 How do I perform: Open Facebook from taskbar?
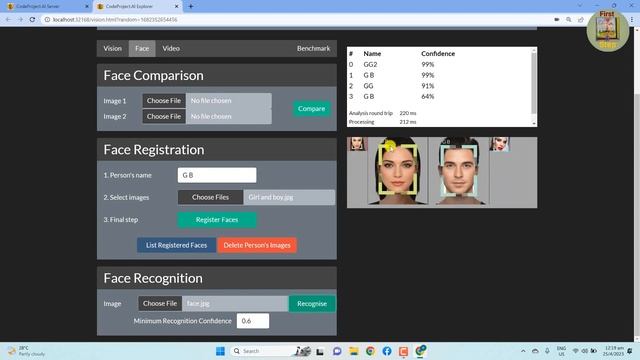pyautogui.click(x=387, y=351)
